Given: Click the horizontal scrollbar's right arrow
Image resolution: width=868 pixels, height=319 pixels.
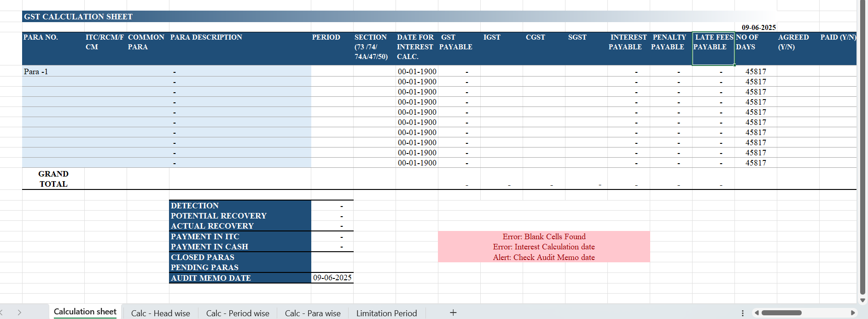Looking at the screenshot, I should [x=853, y=313].
